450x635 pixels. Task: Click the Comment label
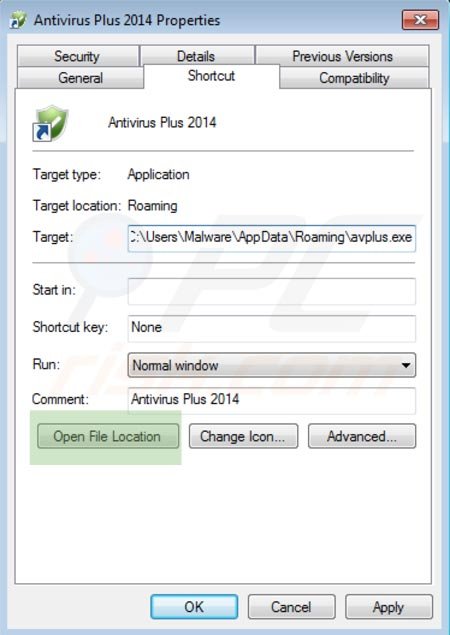tap(60, 399)
